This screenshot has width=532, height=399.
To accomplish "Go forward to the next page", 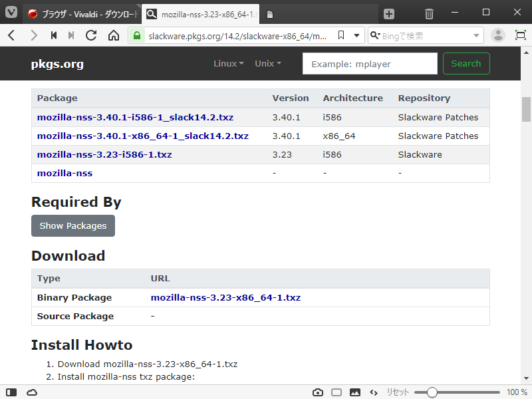I will click(34, 35).
